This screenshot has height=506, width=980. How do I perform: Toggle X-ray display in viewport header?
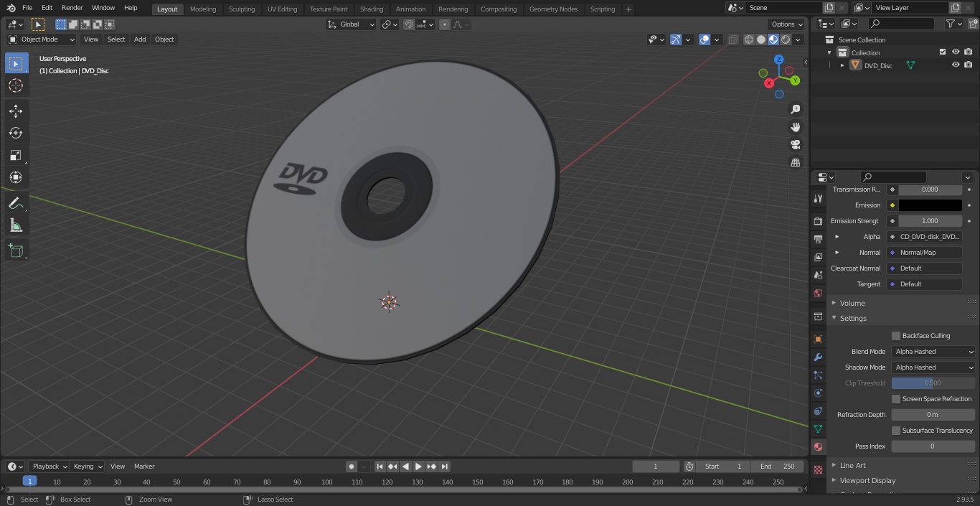coord(732,39)
